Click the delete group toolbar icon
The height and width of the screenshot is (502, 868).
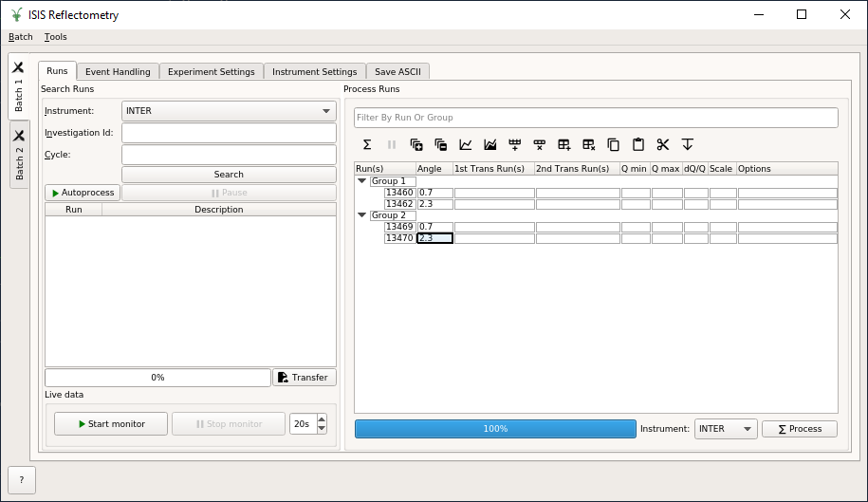(589, 145)
